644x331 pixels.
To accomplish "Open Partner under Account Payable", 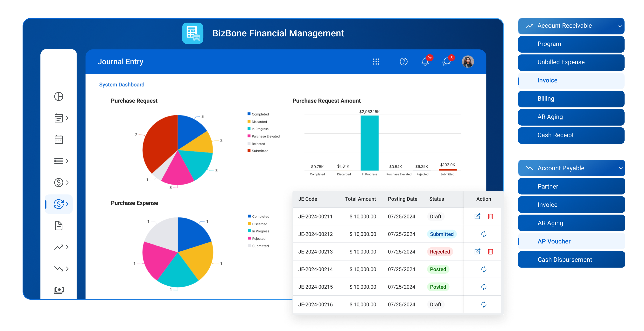I will (x=571, y=186).
